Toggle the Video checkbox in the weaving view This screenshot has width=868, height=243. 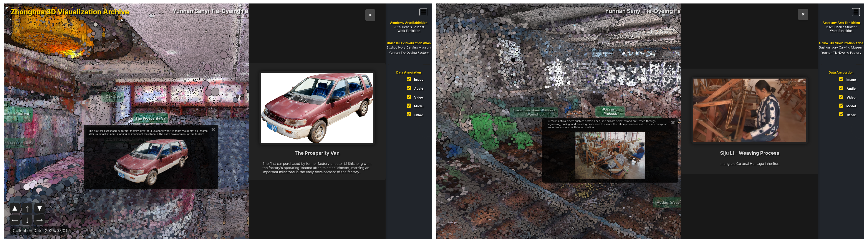841,97
